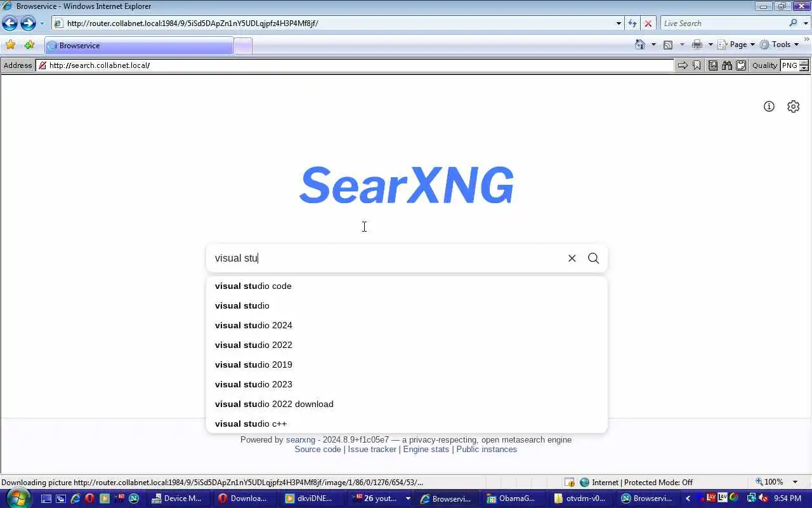Click the Favorites Center star icon

(10, 45)
